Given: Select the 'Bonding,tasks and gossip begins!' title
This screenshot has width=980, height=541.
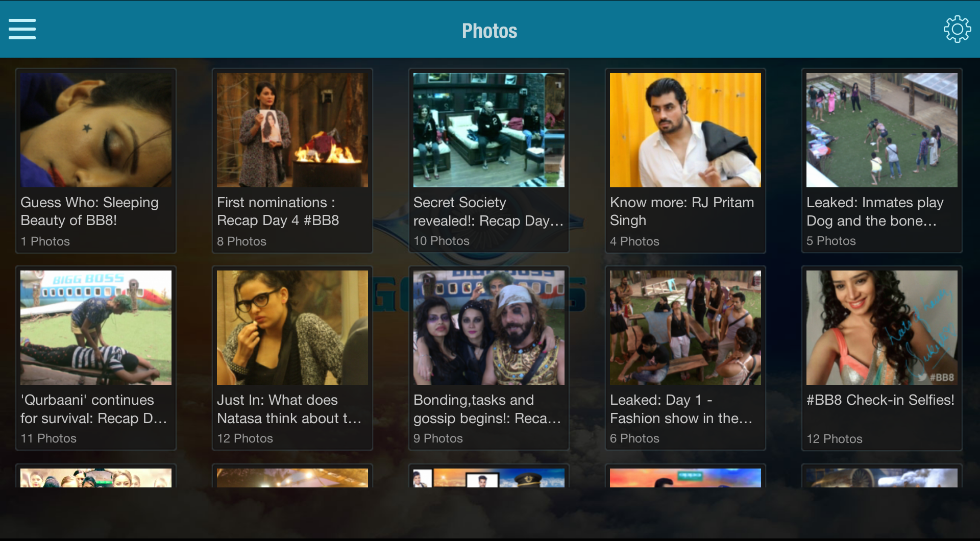Looking at the screenshot, I should click(487, 409).
